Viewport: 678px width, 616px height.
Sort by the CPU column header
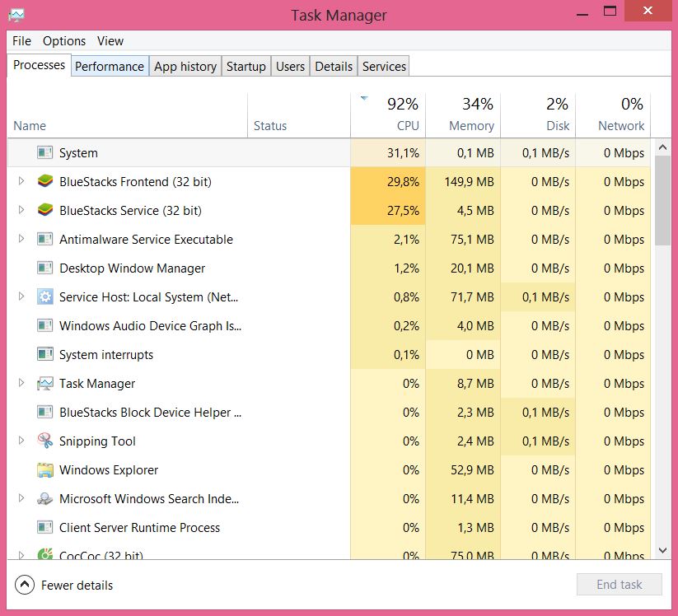click(388, 115)
